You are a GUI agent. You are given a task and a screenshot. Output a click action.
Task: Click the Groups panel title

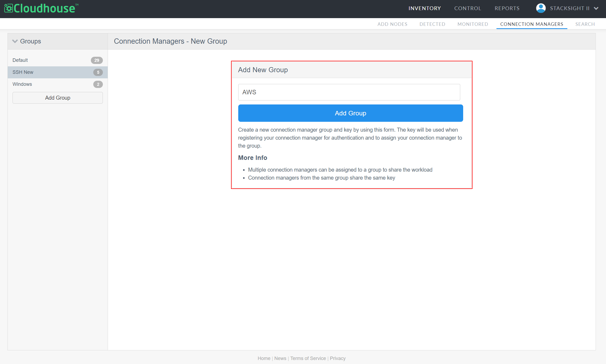[31, 41]
